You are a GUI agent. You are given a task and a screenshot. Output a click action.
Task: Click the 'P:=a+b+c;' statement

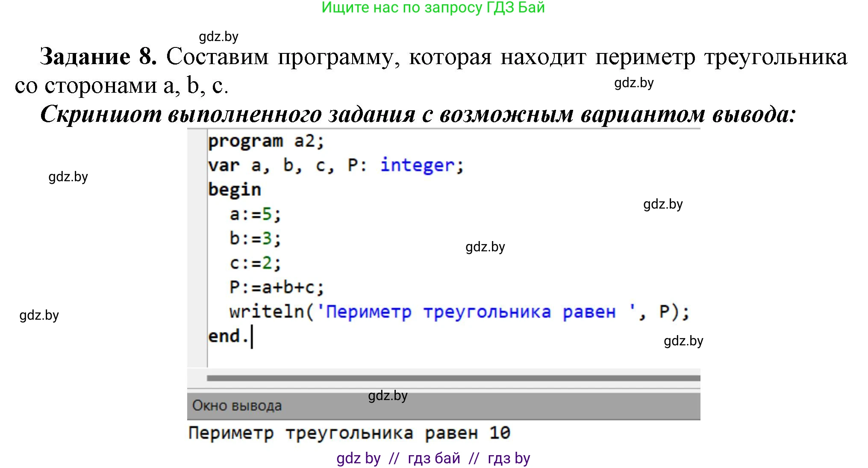[277, 287]
